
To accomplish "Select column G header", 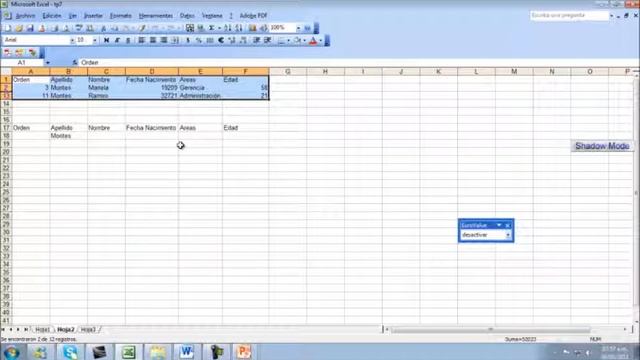I will click(288, 71).
